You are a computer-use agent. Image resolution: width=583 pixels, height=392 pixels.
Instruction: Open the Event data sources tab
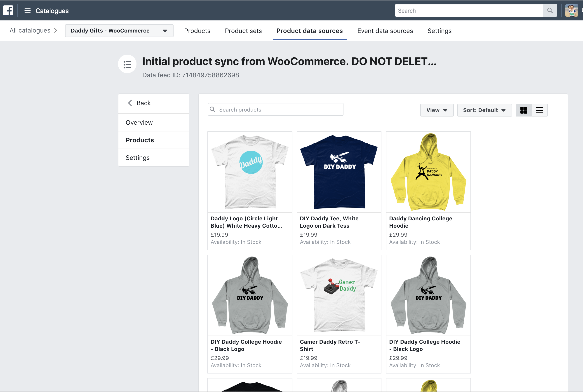point(385,31)
